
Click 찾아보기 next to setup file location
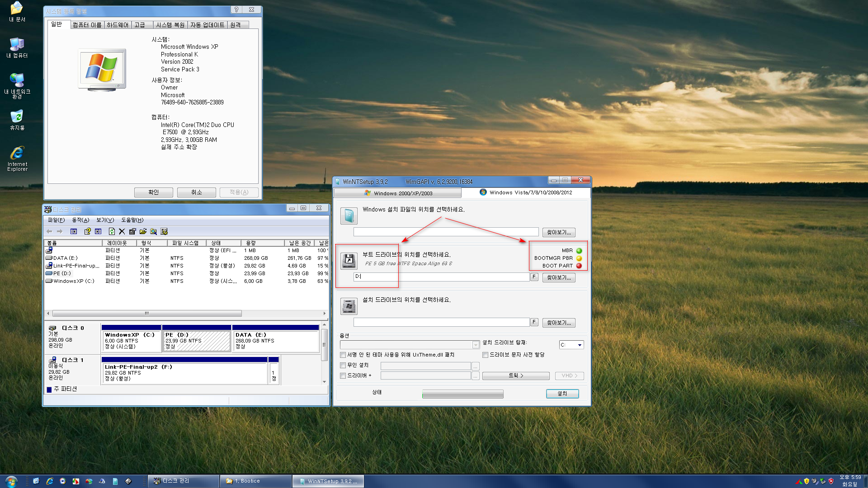pos(559,232)
